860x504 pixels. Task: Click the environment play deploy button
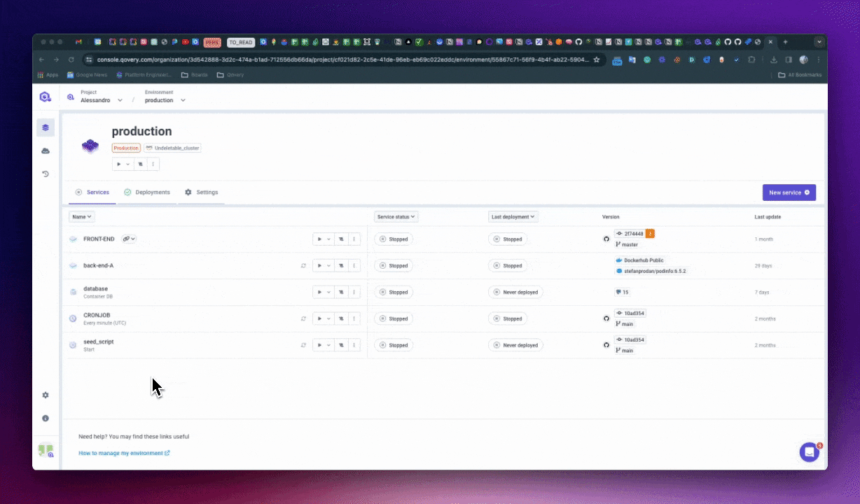(119, 164)
